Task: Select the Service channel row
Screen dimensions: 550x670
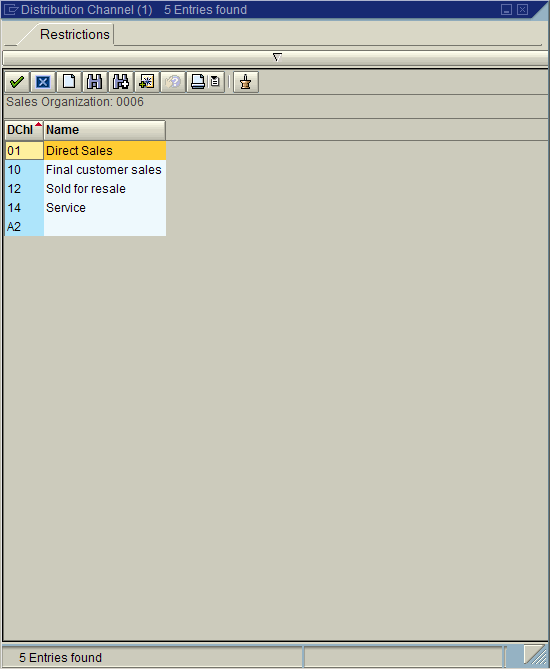Action: coord(85,208)
